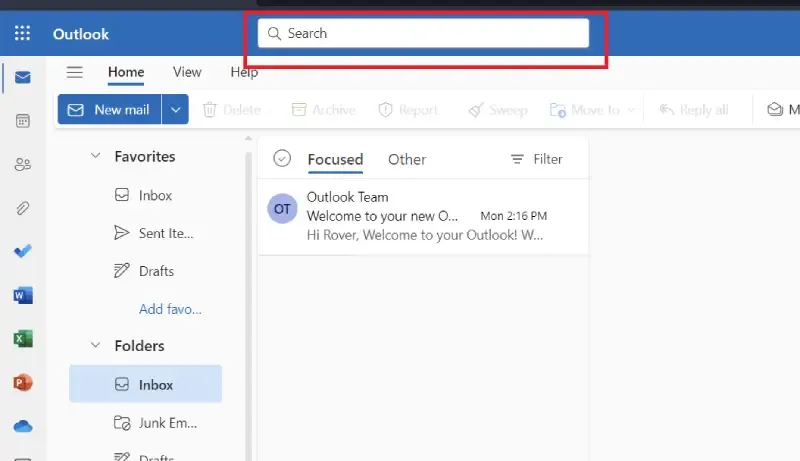The image size is (800, 461).
Task: Compose with New mail button
Action: 109,109
